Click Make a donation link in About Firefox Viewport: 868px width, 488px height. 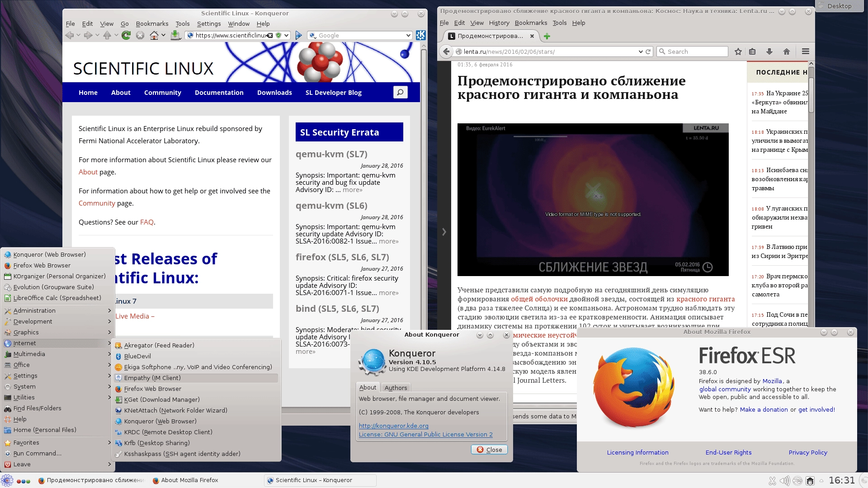764,409
